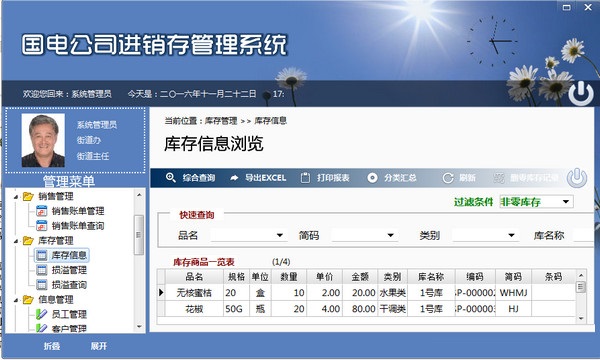Screen dimensions: 600x360
Task: Open the 类别 dropdown
Action: click(511, 235)
